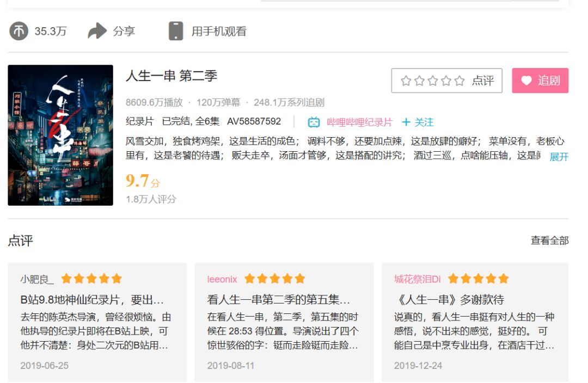The height and width of the screenshot is (383, 588).
Task: Click the coin icon beside 35.3万
Action: click(19, 31)
